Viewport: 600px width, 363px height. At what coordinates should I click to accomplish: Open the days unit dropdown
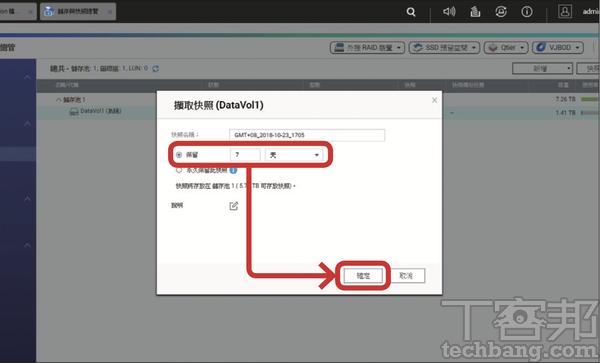(x=294, y=155)
